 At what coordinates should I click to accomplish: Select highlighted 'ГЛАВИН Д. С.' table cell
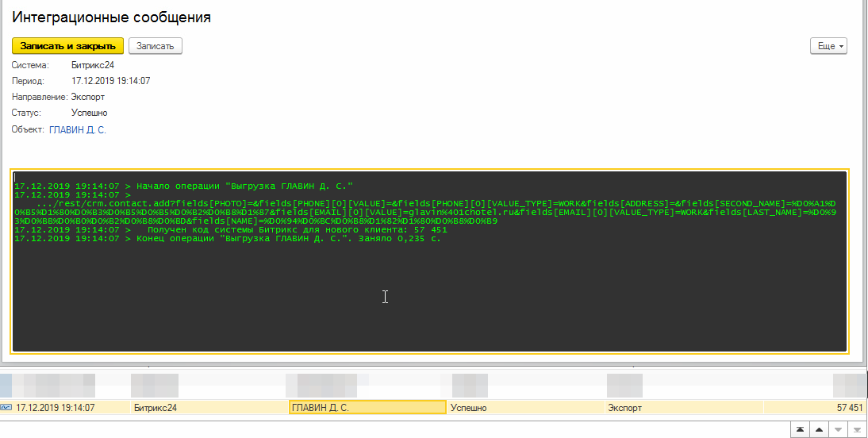(x=367, y=408)
